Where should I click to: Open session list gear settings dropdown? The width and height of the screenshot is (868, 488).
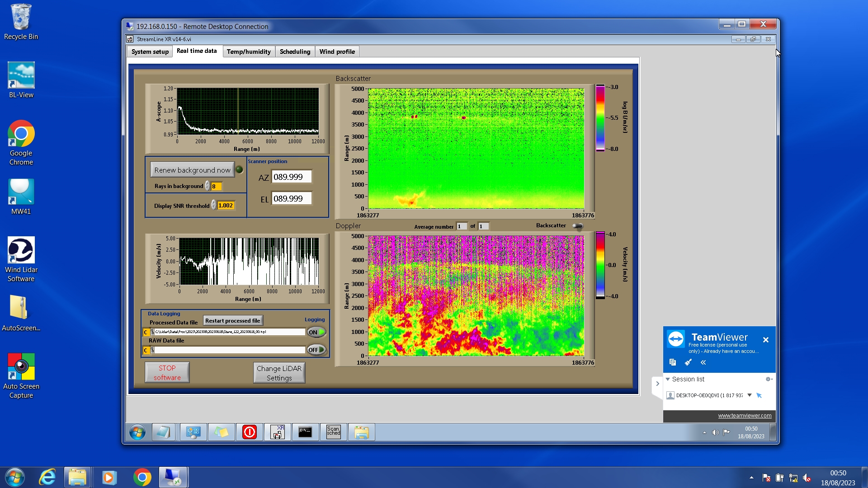pos(769,379)
